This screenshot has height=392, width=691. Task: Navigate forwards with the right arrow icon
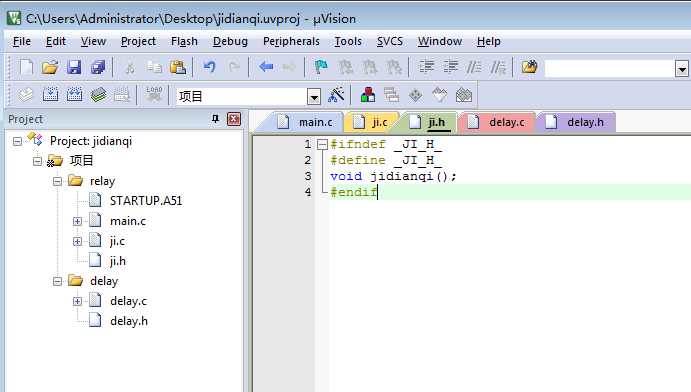[290, 67]
